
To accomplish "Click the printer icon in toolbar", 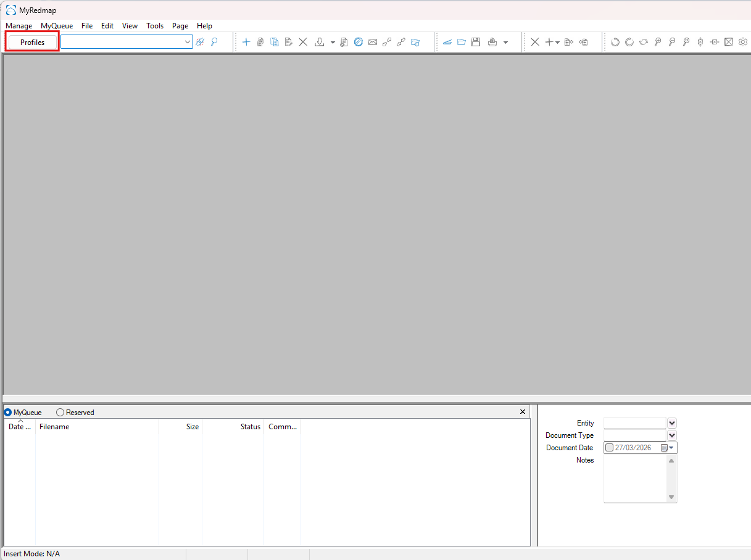I will point(492,42).
